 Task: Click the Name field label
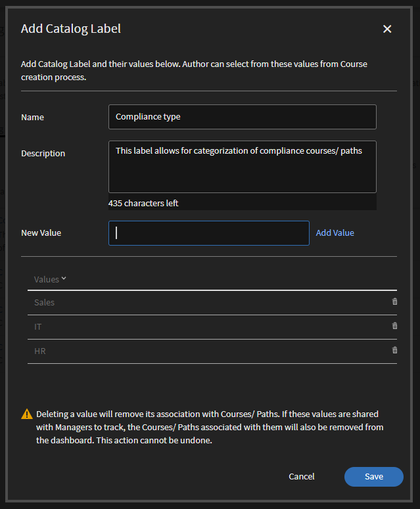(33, 118)
